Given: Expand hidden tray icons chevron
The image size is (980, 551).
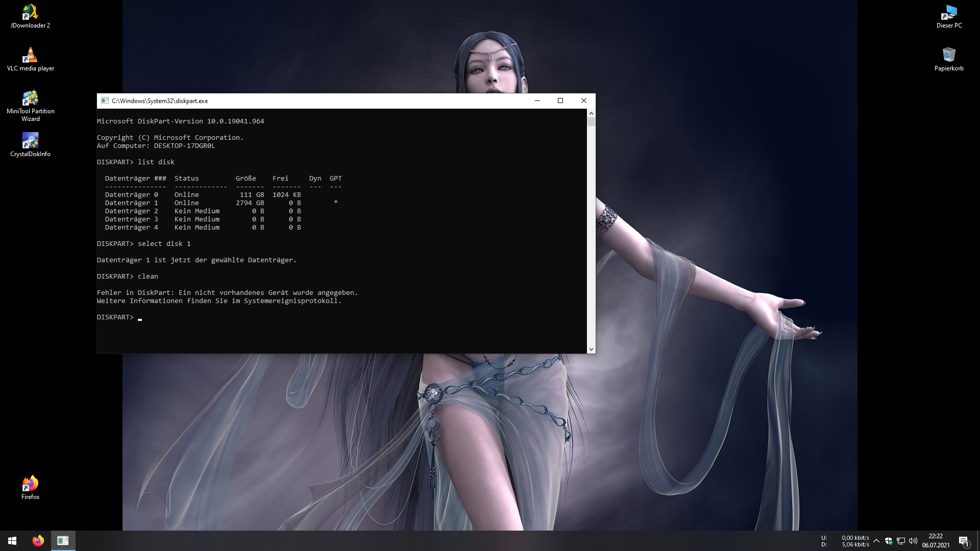Looking at the screenshot, I should [x=876, y=541].
